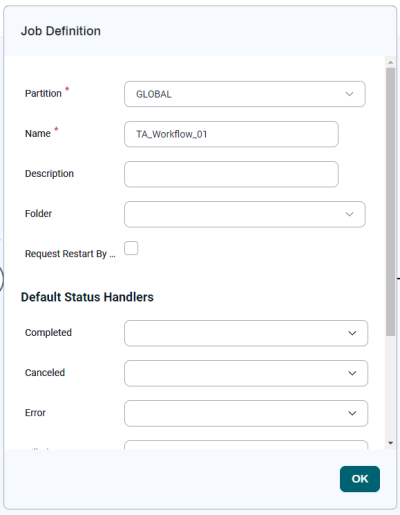The image size is (400, 515).
Task: Enable the Request Restart By checkbox
Action: click(131, 248)
